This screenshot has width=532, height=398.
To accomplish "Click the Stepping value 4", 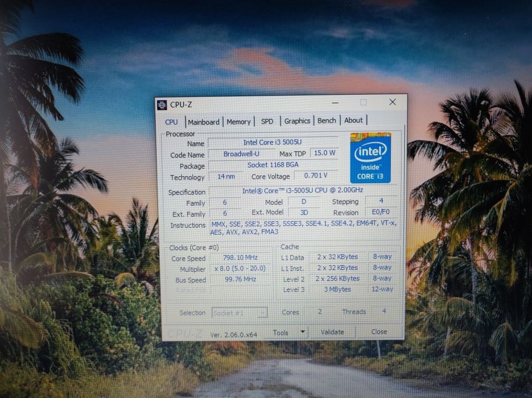I will [381, 201].
